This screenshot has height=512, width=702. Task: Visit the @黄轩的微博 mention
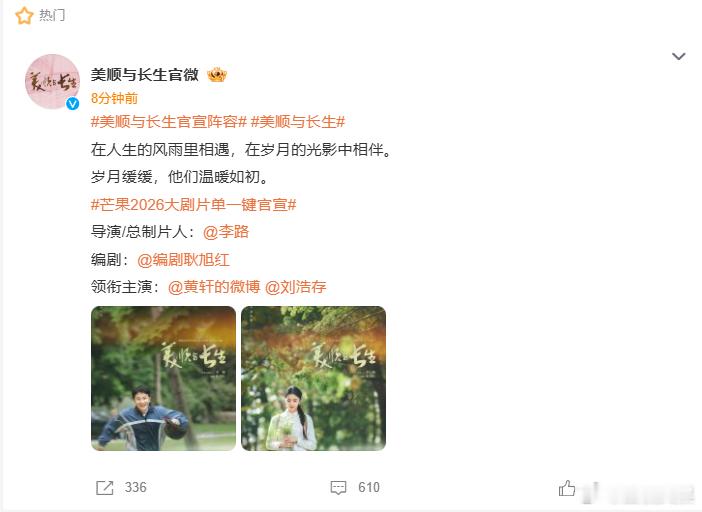pos(214,287)
